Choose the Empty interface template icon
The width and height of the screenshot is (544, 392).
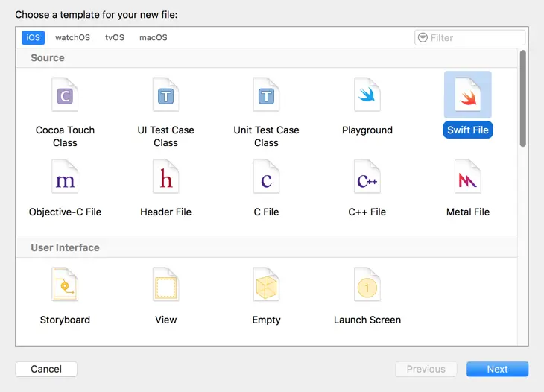pyautogui.click(x=266, y=286)
